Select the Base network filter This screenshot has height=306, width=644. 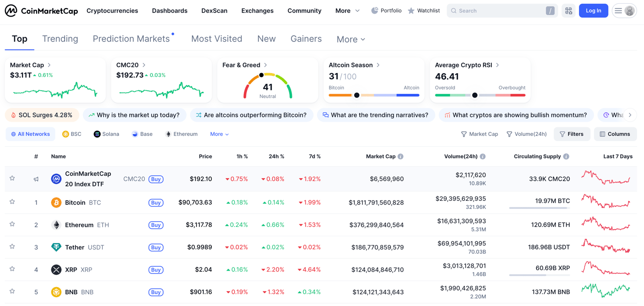[142, 134]
